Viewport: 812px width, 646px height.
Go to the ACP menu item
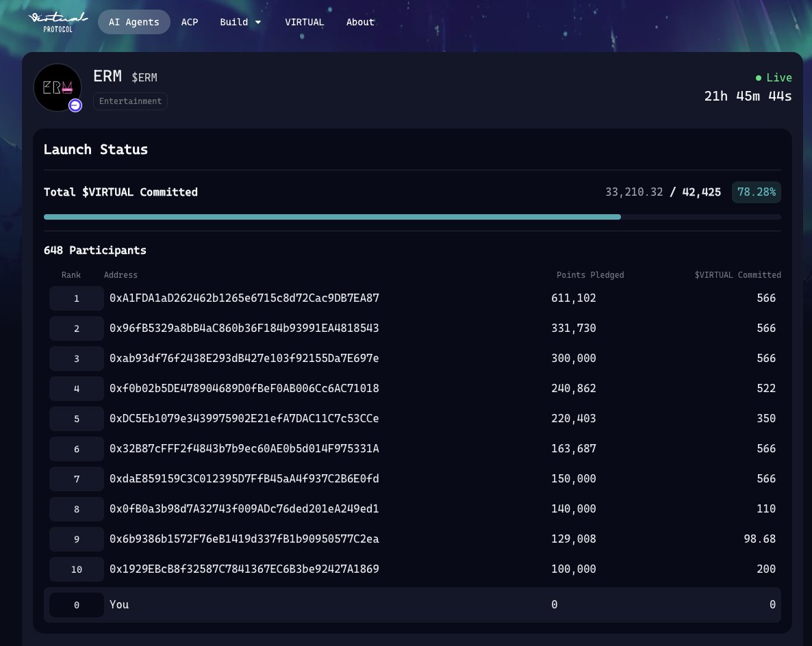point(190,23)
